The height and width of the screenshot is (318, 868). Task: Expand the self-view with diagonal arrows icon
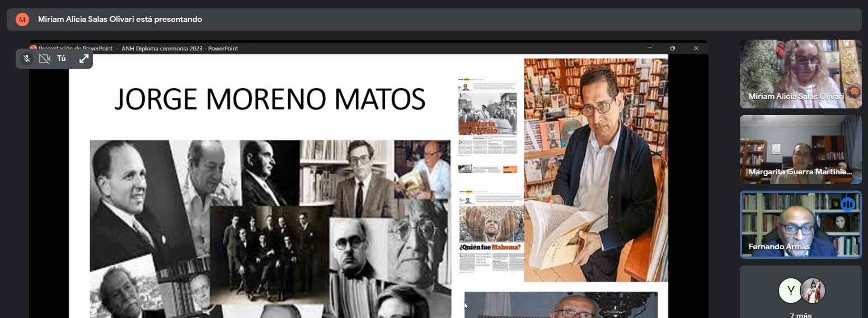coord(84,59)
